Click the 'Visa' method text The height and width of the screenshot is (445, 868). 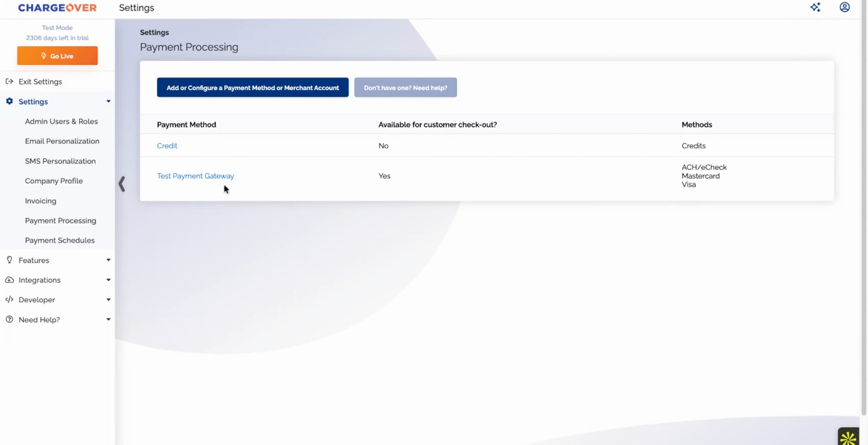[688, 185]
